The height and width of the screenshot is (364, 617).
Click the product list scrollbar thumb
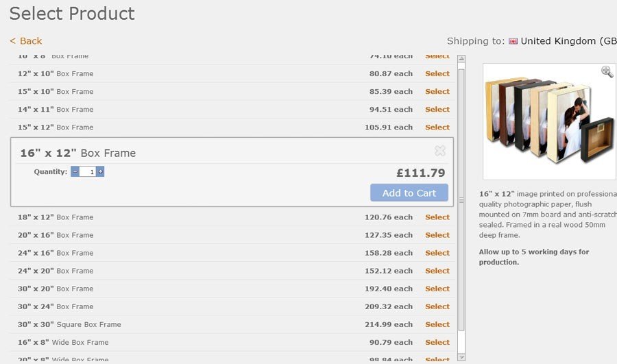tap(461, 200)
